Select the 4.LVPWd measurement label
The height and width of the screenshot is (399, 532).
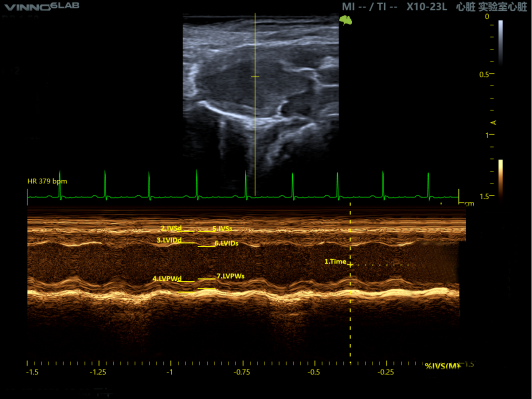point(167,279)
